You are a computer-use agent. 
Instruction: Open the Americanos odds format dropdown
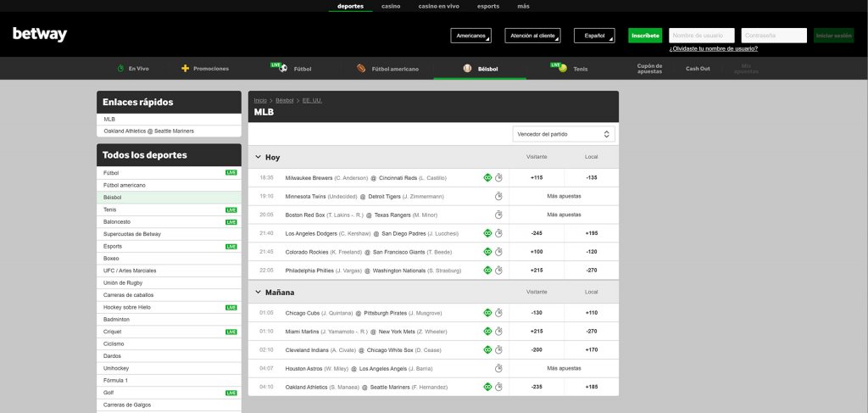click(471, 36)
